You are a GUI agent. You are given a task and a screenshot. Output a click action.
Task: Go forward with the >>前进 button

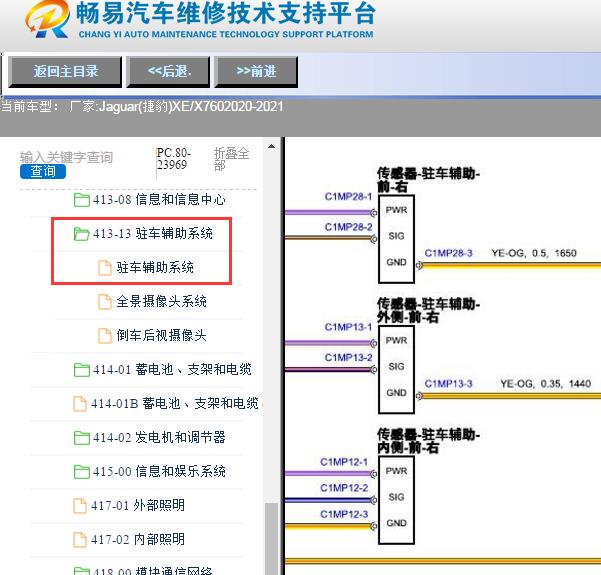[x=256, y=72]
